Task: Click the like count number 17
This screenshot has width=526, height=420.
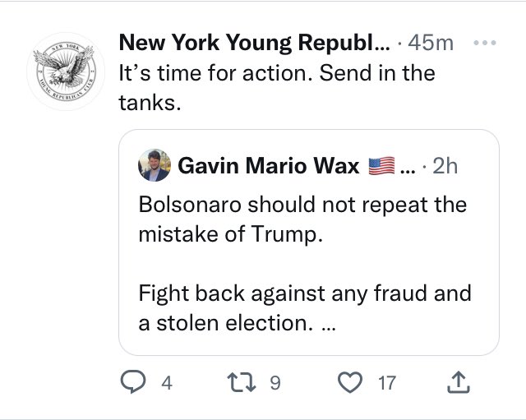Action: (x=387, y=383)
